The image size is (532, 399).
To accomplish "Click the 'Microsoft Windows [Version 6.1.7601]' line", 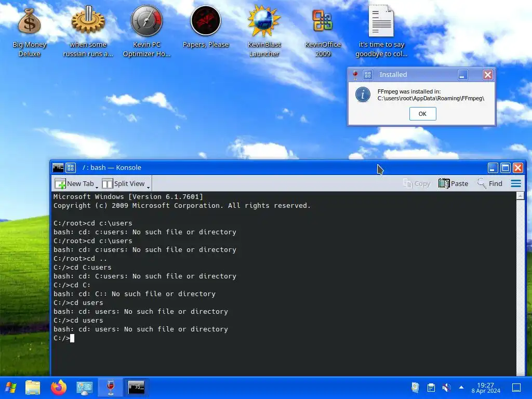I will (128, 197).
